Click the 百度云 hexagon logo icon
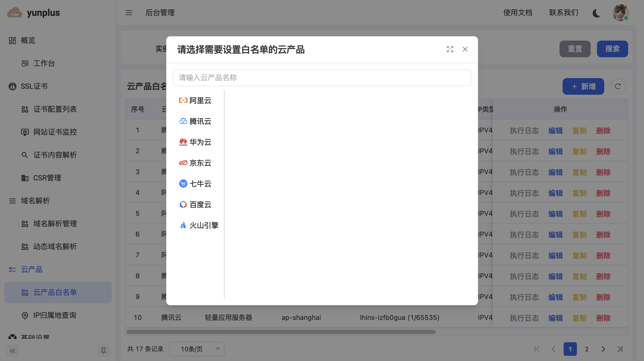This screenshot has width=644, height=361. [183, 205]
